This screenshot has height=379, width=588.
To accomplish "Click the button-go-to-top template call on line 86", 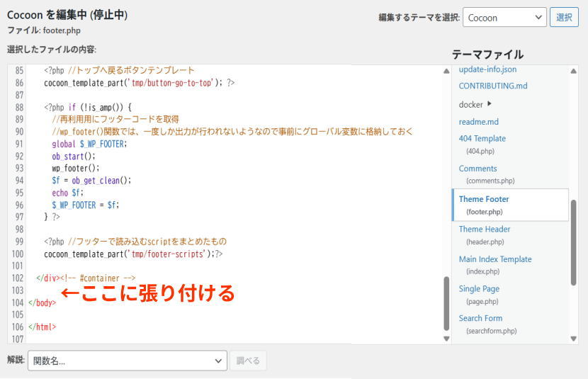I will [x=139, y=83].
